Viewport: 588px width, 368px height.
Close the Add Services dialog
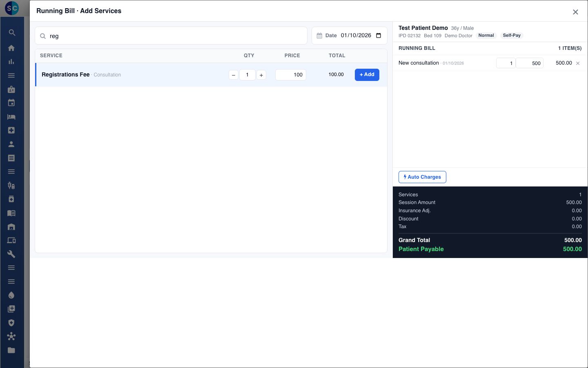point(575,12)
